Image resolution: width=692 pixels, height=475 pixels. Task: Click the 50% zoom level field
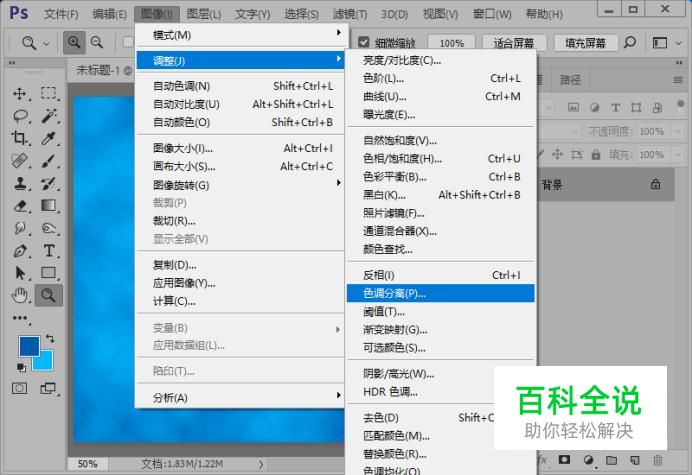tap(87, 464)
